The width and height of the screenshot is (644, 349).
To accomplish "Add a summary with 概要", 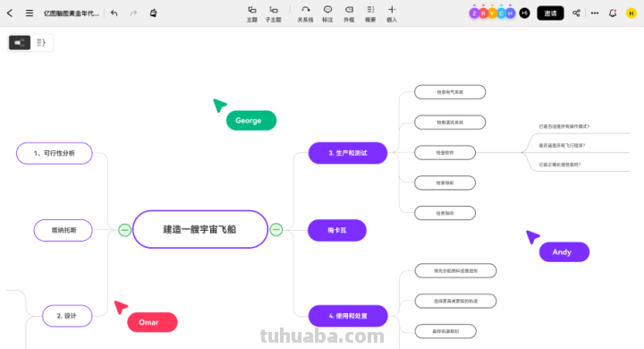I will click(x=370, y=14).
